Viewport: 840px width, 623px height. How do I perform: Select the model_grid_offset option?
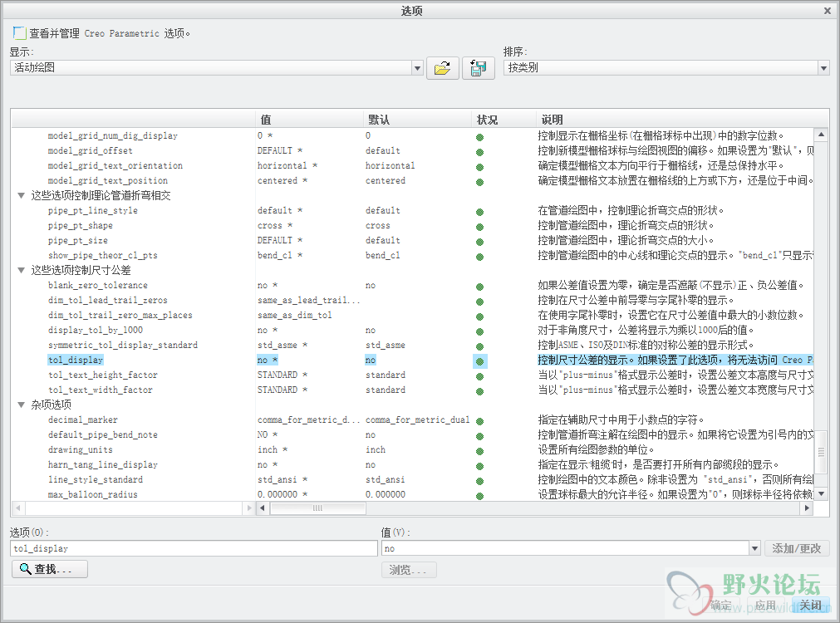point(90,150)
